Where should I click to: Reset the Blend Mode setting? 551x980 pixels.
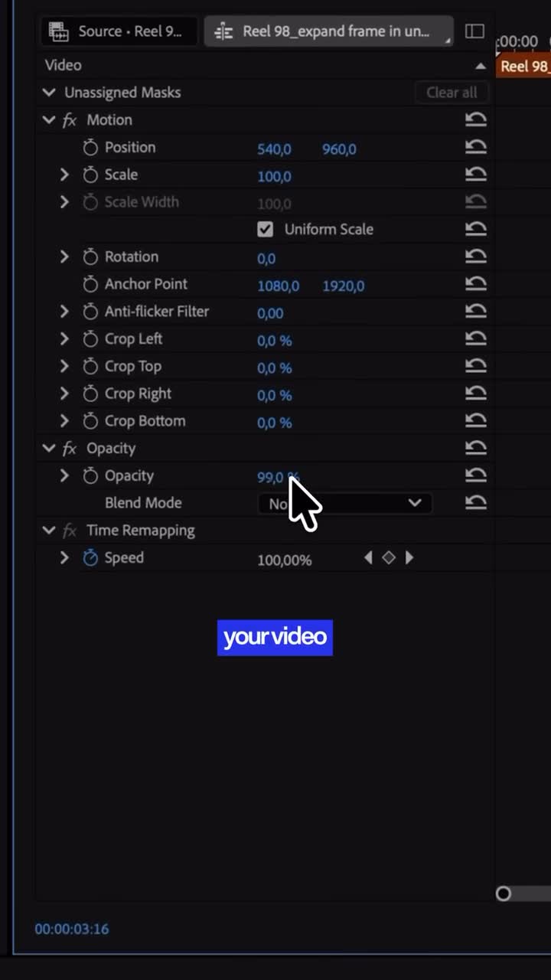point(476,503)
